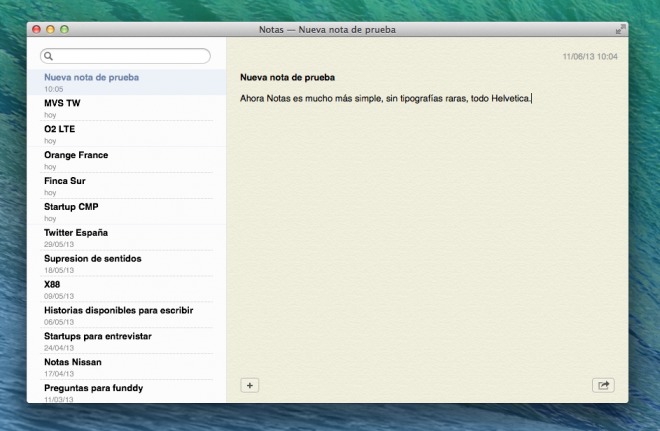
Task: Select the note 'Nueva nota de prueba' in list
Action: pyautogui.click(x=126, y=82)
